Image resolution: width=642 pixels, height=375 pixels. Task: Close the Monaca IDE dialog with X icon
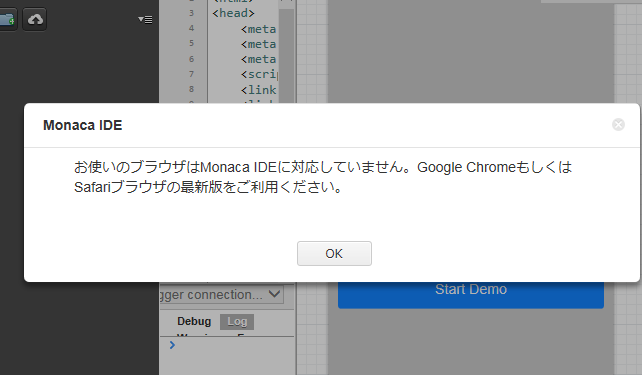(618, 124)
